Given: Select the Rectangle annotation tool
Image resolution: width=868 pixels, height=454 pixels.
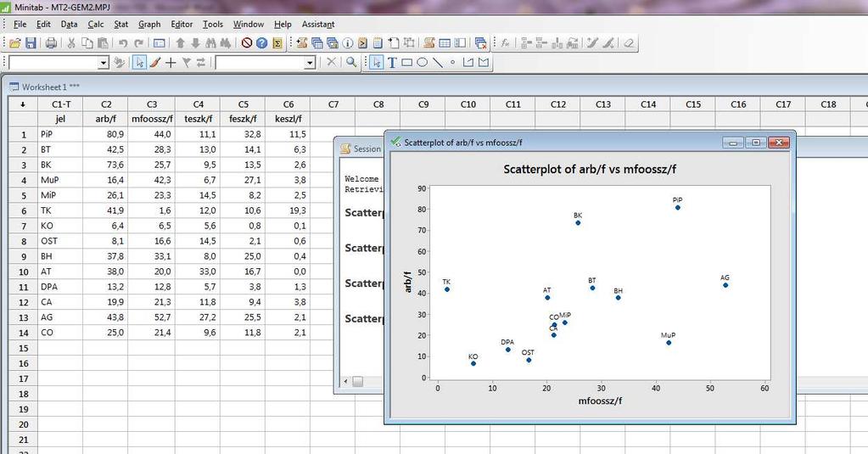Looking at the screenshot, I should 407,63.
